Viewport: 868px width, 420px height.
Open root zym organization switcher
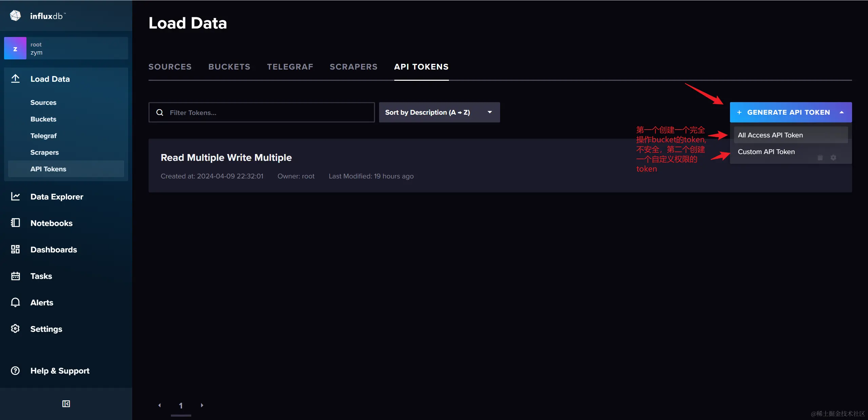[x=66, y=48]
